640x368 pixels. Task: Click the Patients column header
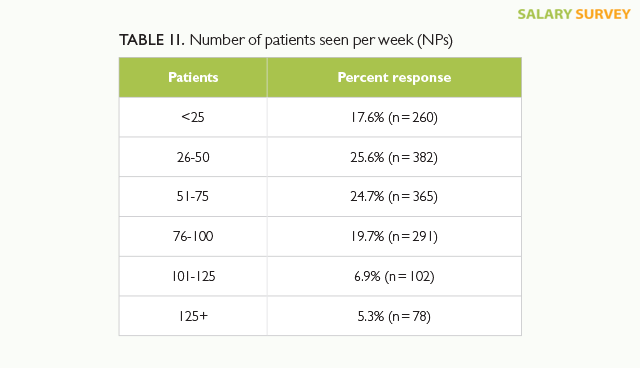tap(193, 78)
